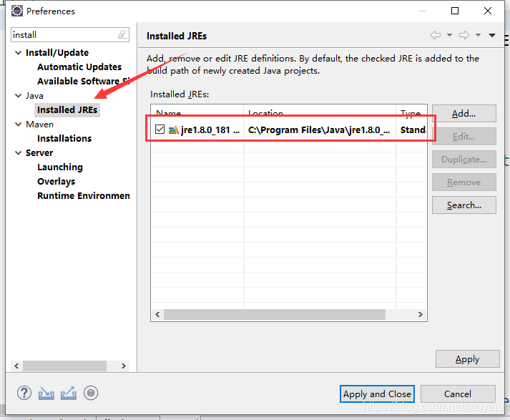This screenshot has width=510, height=420.
Task: Go back with the left arrow icon
Action: pyautogui.click(x=436, y=35)
